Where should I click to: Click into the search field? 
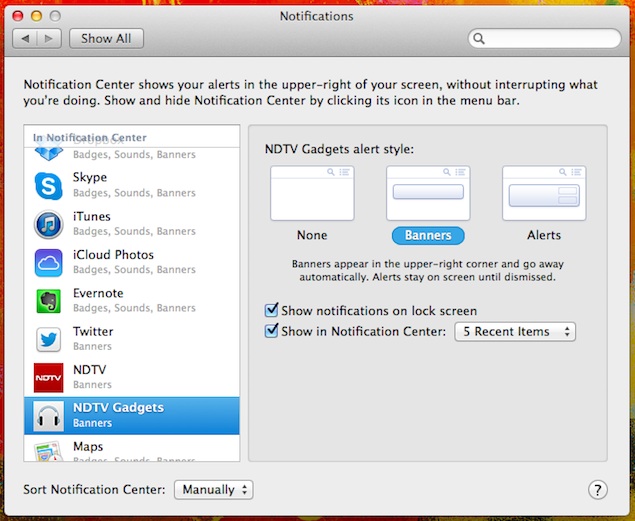(x=545, y=38)
